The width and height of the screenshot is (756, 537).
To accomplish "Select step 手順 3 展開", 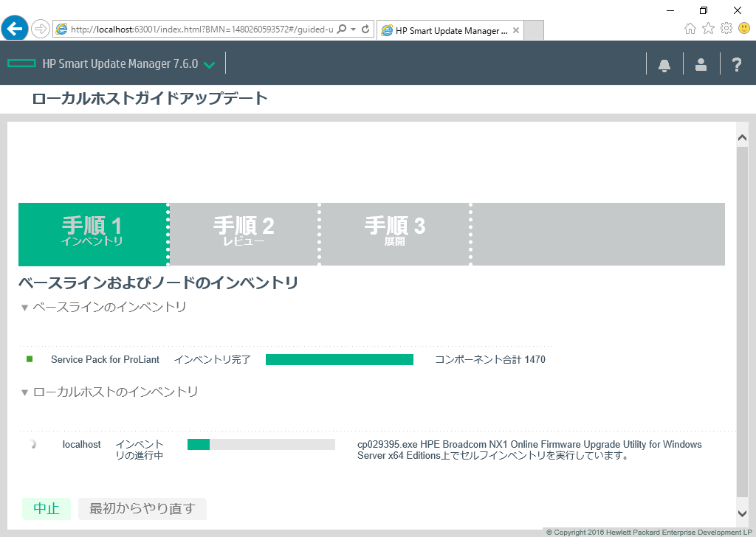I will pyautogui.click(x=395, y=234).
